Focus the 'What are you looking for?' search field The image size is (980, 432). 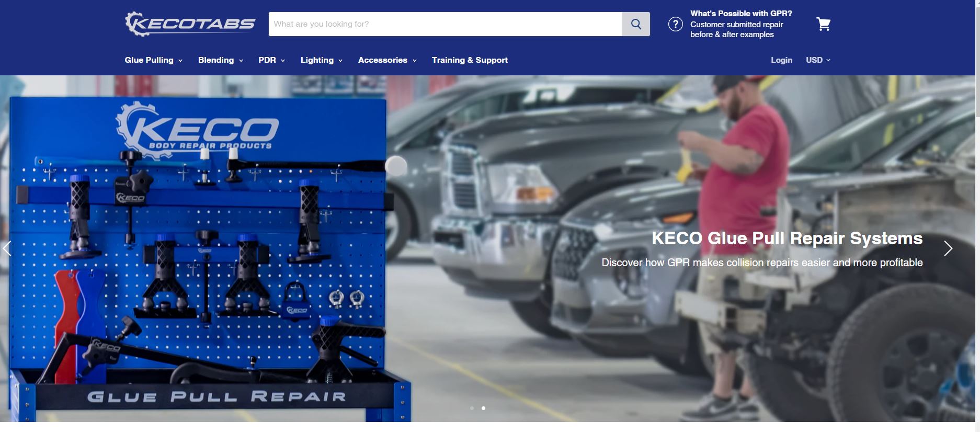pos(446,24)
